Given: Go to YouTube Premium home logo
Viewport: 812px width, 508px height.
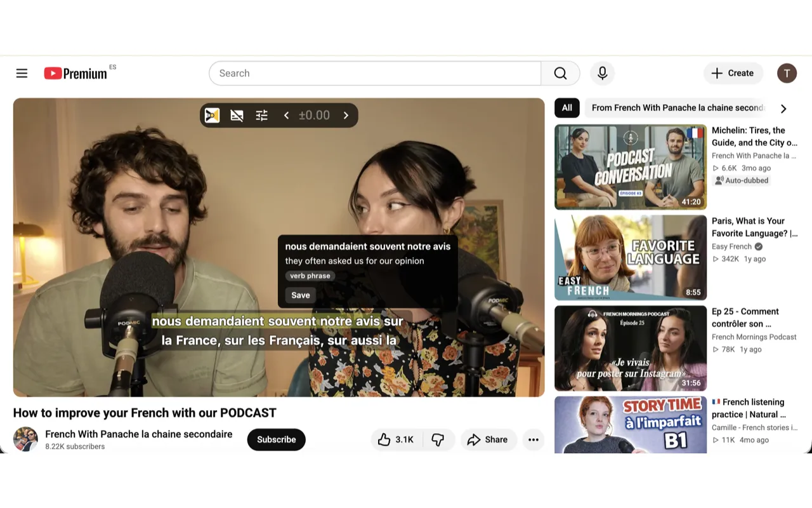Looking at the screenshot, I should (76, 74).
